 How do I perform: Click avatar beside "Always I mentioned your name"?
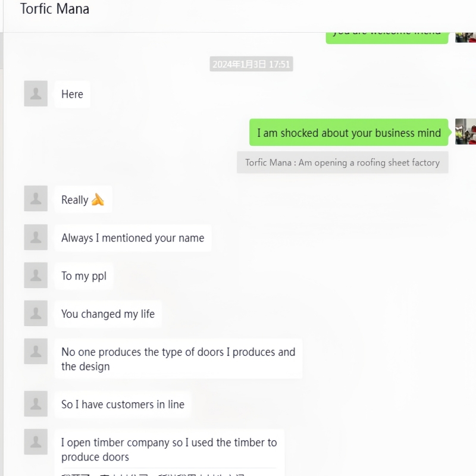tap(36, 237)
